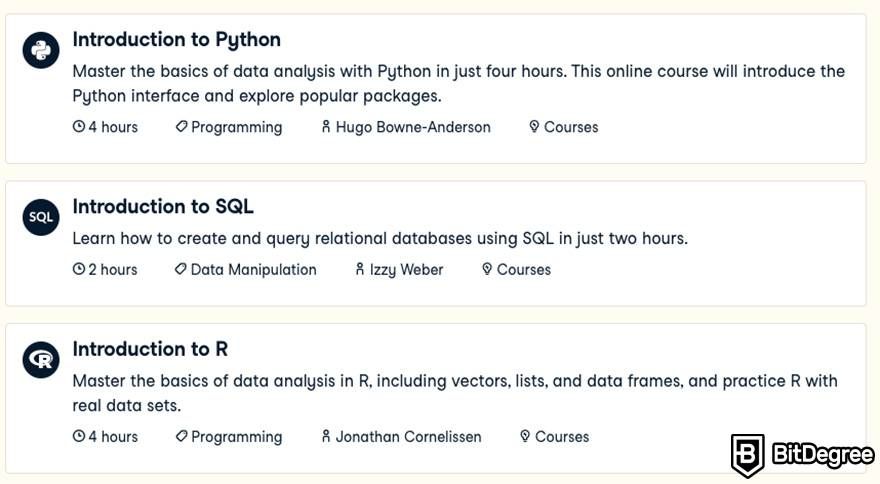This screenshot has height=484, width=880.
Task: Click Courses label in Introduction to Python card
Action: pyautogui.click(x=571, y=127)
